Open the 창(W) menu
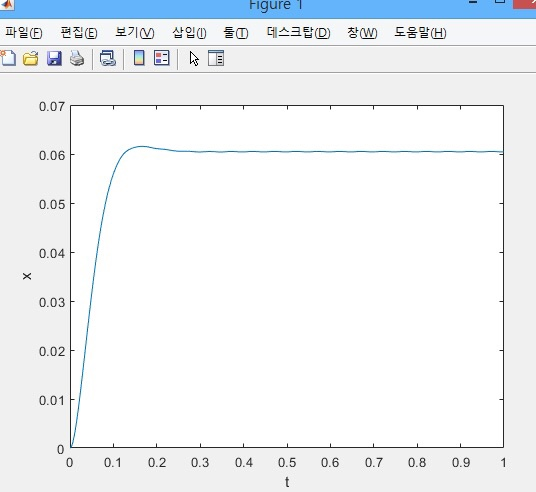Screen dimensions: 536x492 [362, 33]
